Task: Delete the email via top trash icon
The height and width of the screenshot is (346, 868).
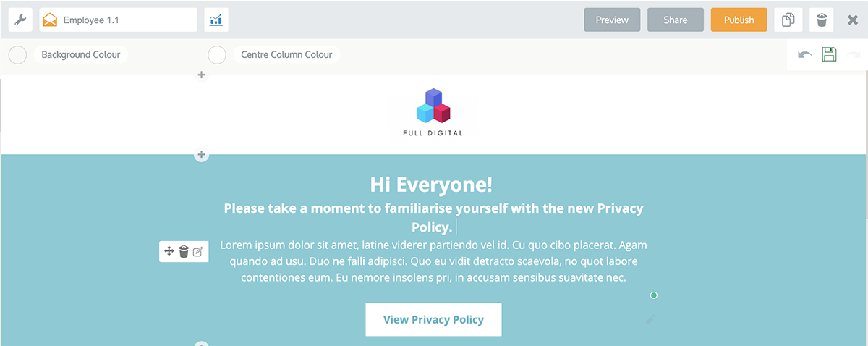Action: point(822,20)
